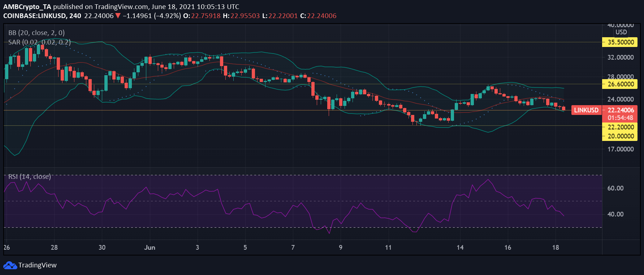The height and width of the screenshot is (275, 644).
Task: Click the red down-arrow price change icon
Action: (x=118, y=16)
